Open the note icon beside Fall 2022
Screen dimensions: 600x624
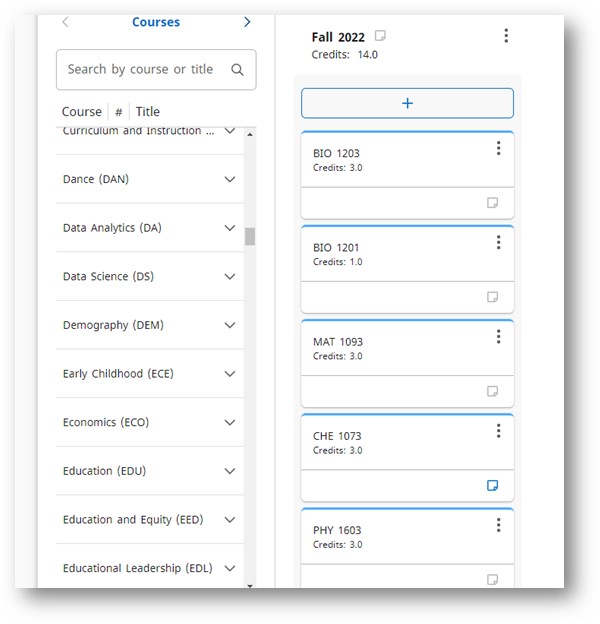[380, 36]
